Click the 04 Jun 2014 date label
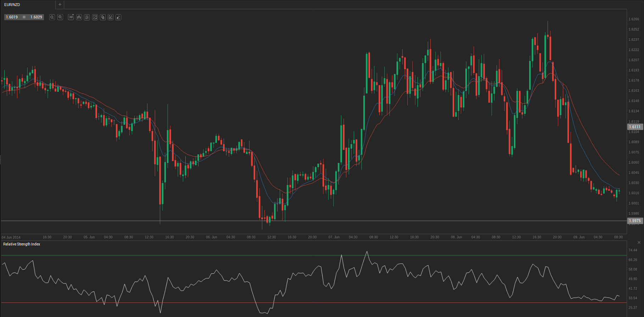 [x=11, y=237]
